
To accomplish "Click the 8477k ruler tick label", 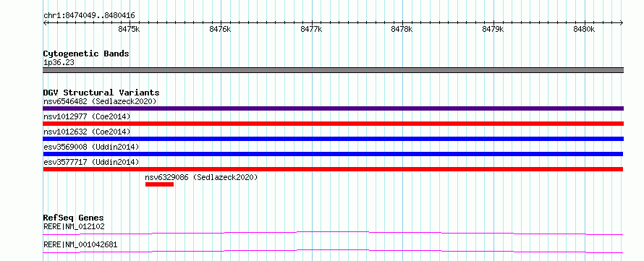I will (x=311, y=29).
